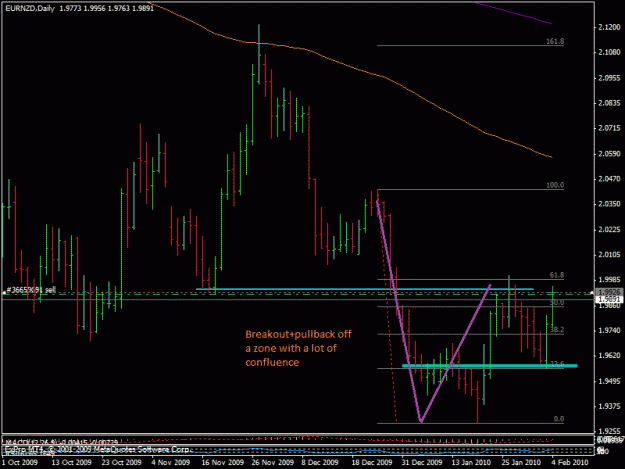
Task: Click the 38.2 Fibonacci level label
Action: (x=557, y=330)
